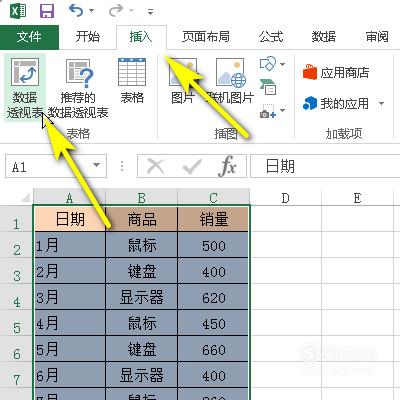Expand 我的应用 dropdown arrow
This screenshot has height=400, width=400.
tap(382, 104)
